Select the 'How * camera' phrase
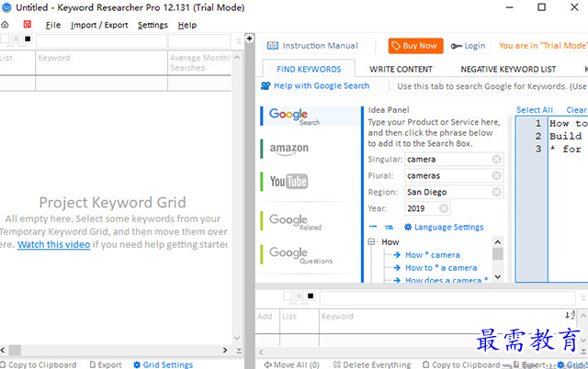The height and width of the screenshot is (369, 588). (x=433, y=255)
